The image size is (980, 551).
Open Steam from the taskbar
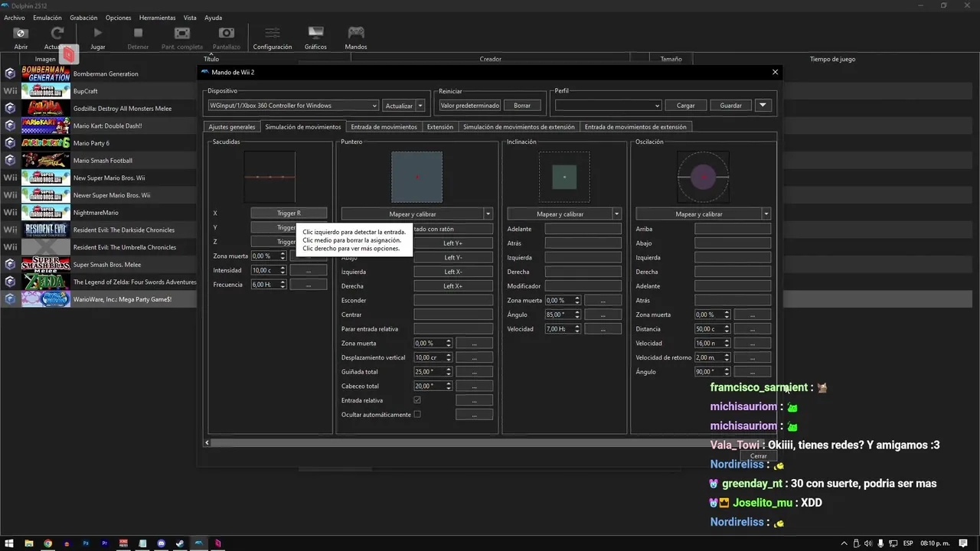pos(180,543)
